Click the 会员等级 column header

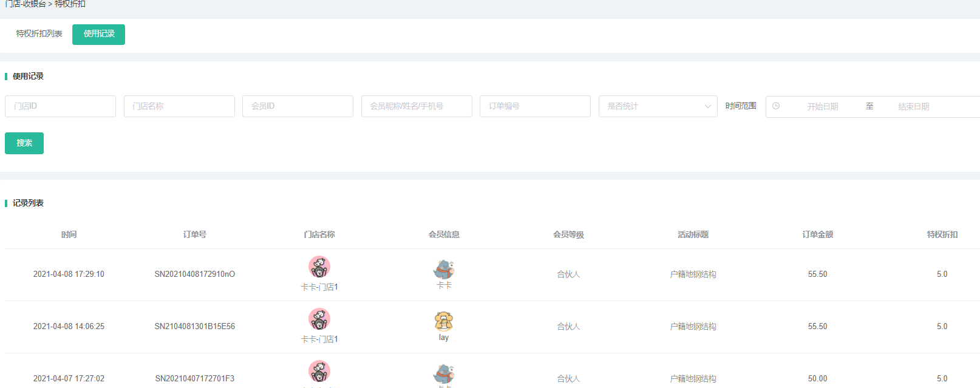coord(568,234)
